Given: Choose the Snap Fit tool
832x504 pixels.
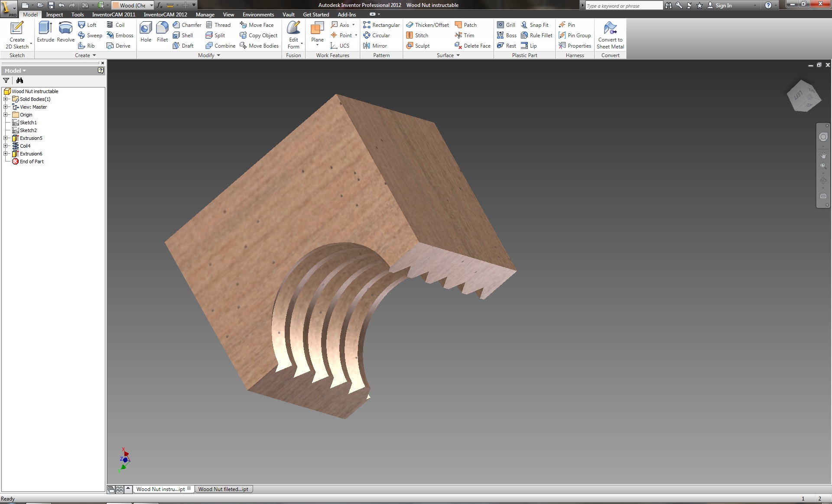Looking at the screenshot, I should pos(534,25).
